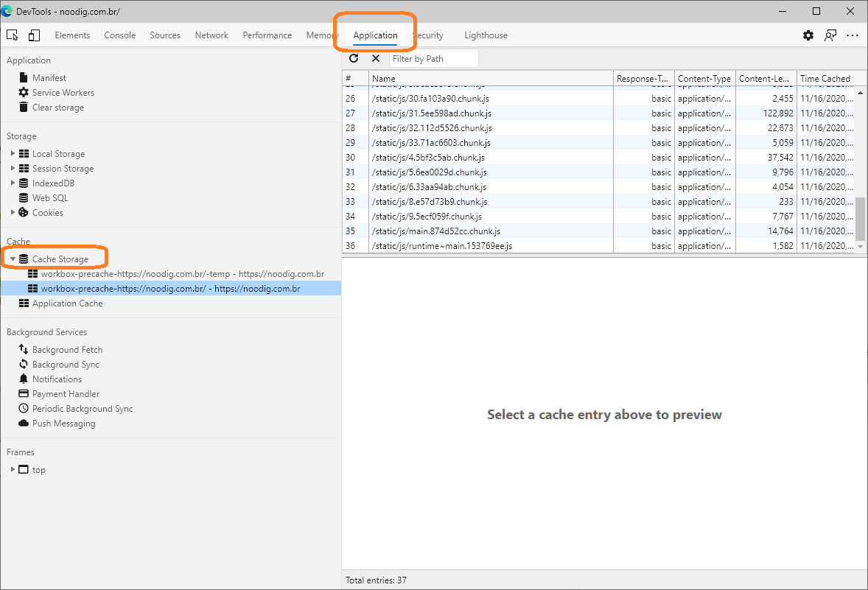
Task: Select the inspect element picker icon
Action: (x=13, y=35)
